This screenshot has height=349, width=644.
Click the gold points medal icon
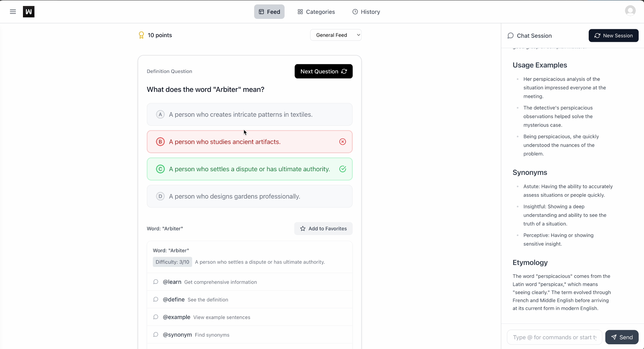tap(142, 35)
